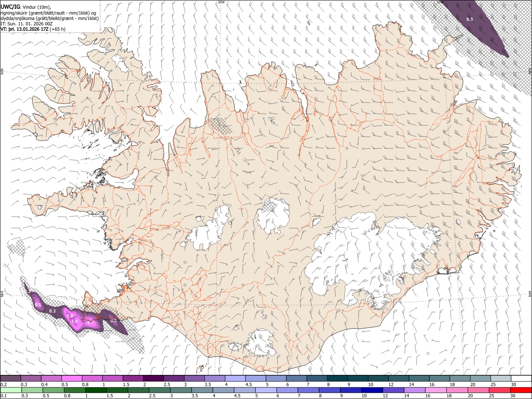The height and width of the screenshot is (399, 532).
Task: Click the '0.5' snowfall value southwest of Reykjanes
Action: (x=38, y=305)
